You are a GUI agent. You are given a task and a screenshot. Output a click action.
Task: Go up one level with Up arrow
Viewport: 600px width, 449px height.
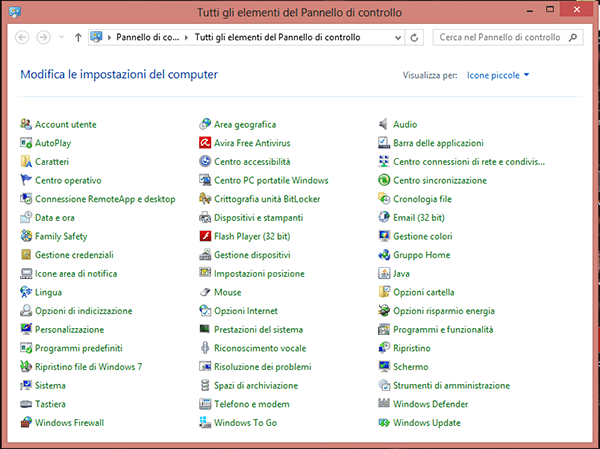(x=78, y=38)
